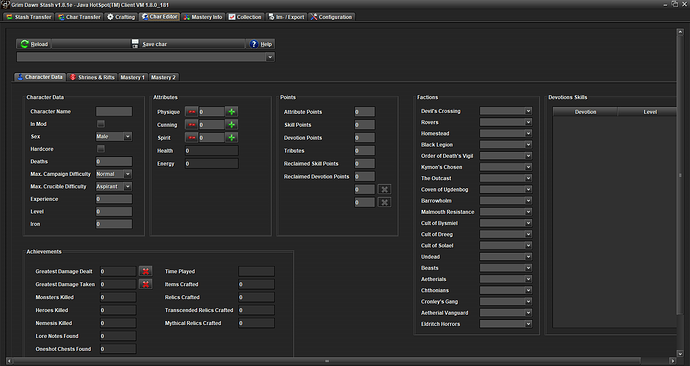Click the vertical scrollbar down arrow
690x366 pixels.
[x=680, y=353]
